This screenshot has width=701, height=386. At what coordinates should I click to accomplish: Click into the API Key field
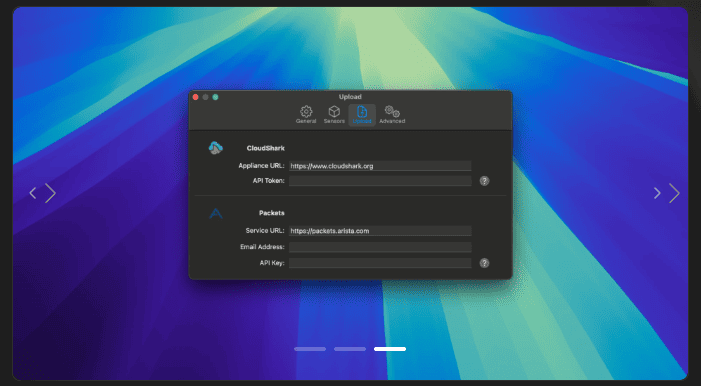pyautogui.click(x=380, y=263)
